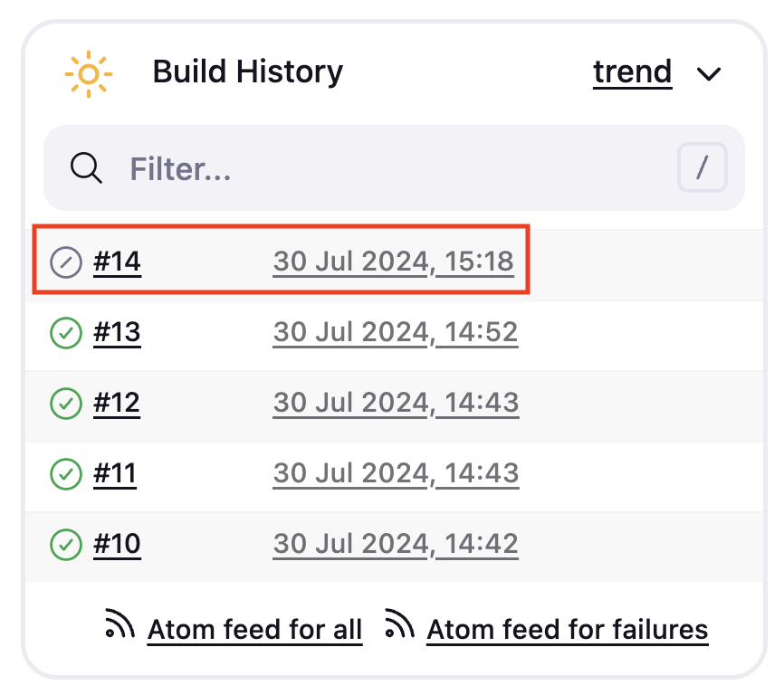Screen dimensions: 784x695
Task: Open build #12 timestamp 14:43 link
Action: tap(396, 403)
